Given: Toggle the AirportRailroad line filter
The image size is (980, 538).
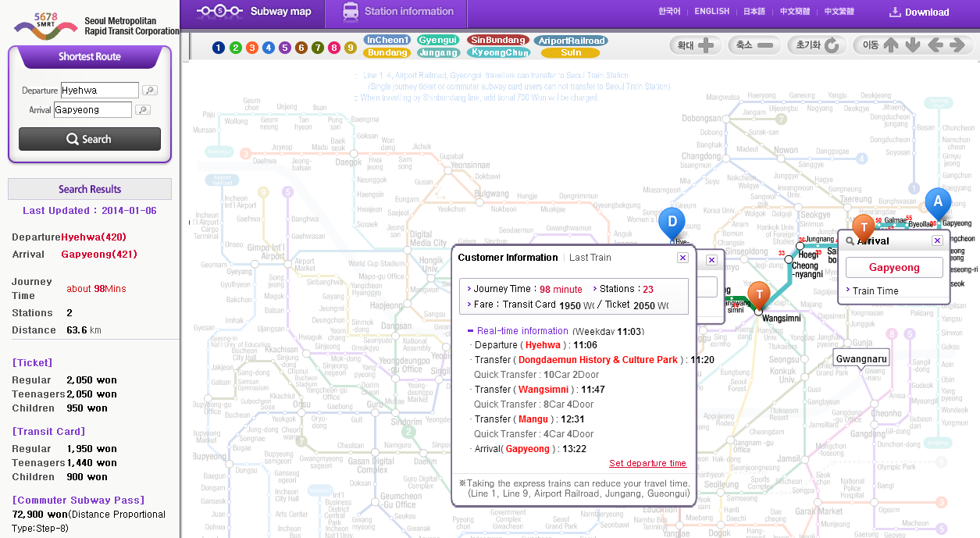Looking at the screenshot, I should (570, 41).
